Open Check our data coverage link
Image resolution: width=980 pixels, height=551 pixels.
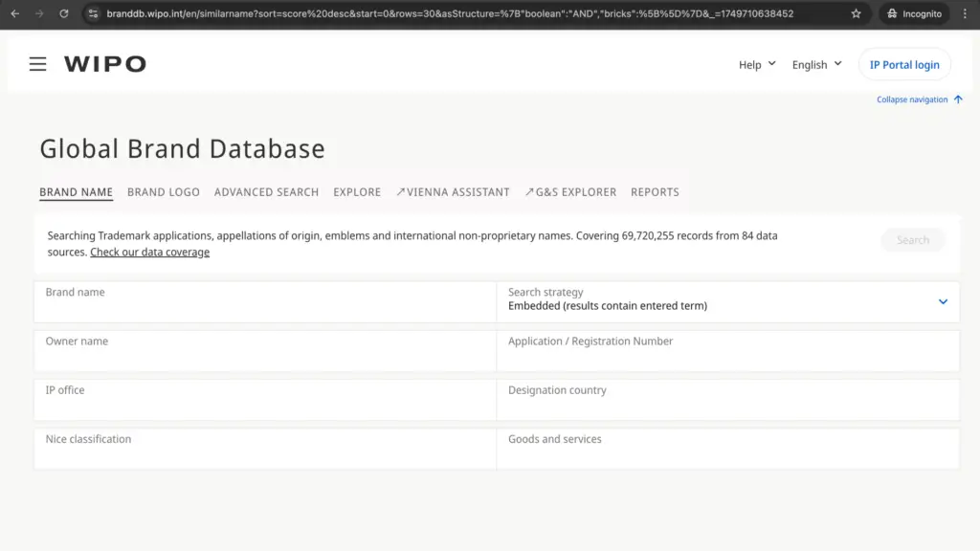coord(149,253)
